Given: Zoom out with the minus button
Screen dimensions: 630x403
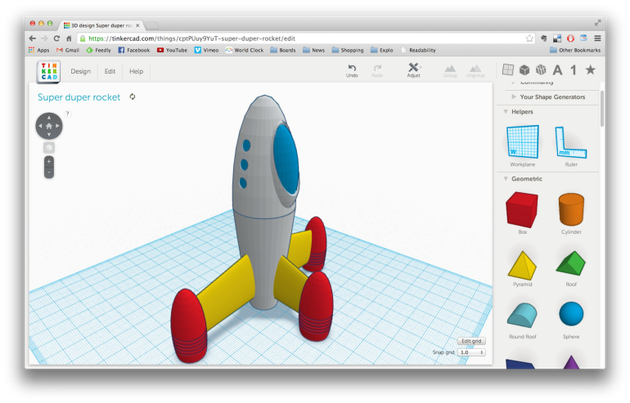Looking at the screenshot, I should (49, 172).
